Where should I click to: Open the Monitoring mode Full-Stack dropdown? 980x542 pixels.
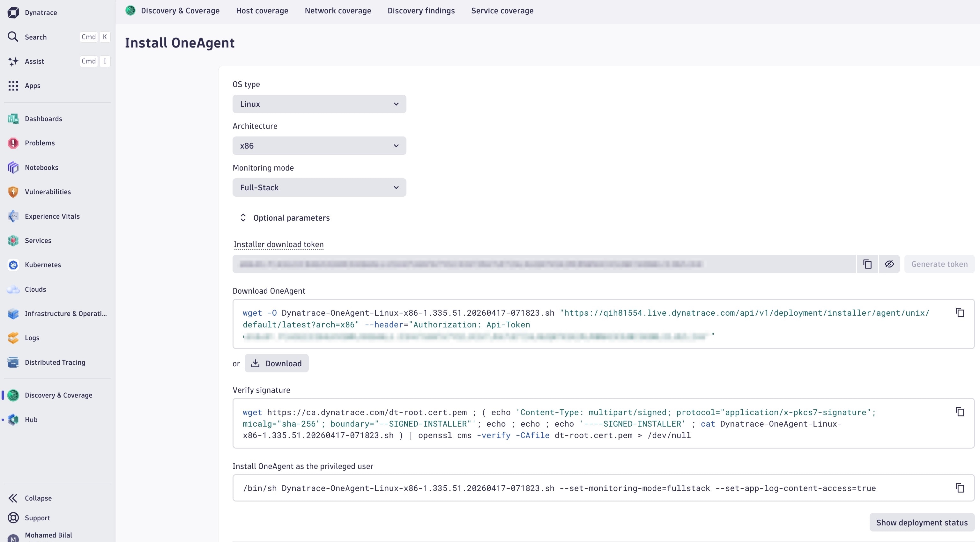click(319, 187)
